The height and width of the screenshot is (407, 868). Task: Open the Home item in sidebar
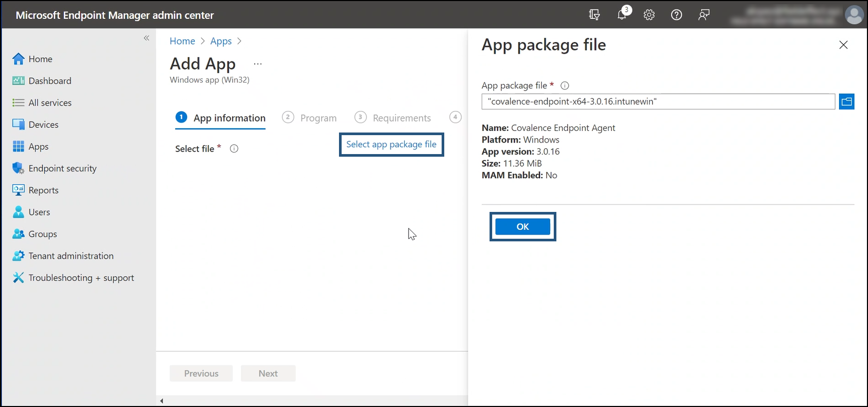coord(33,59)
